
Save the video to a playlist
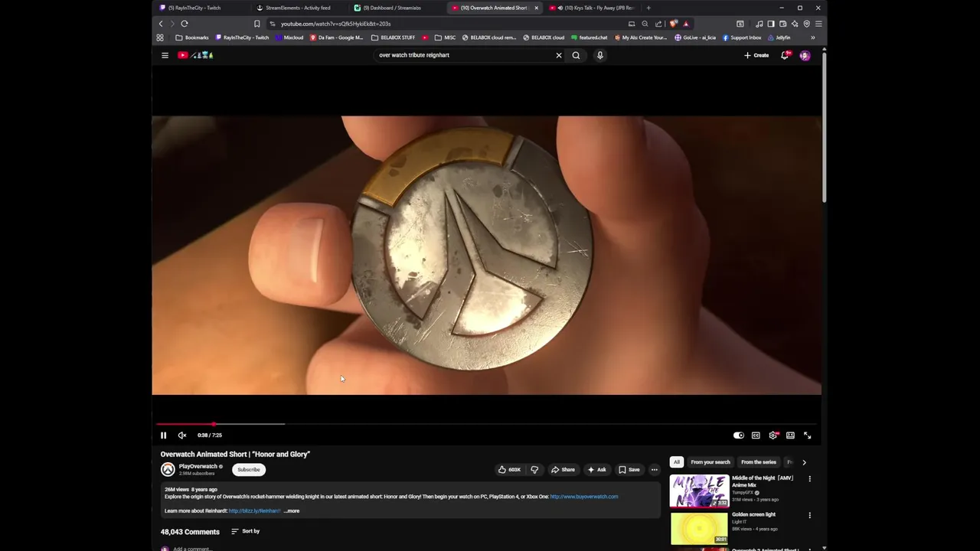click(x=629, y=470)
